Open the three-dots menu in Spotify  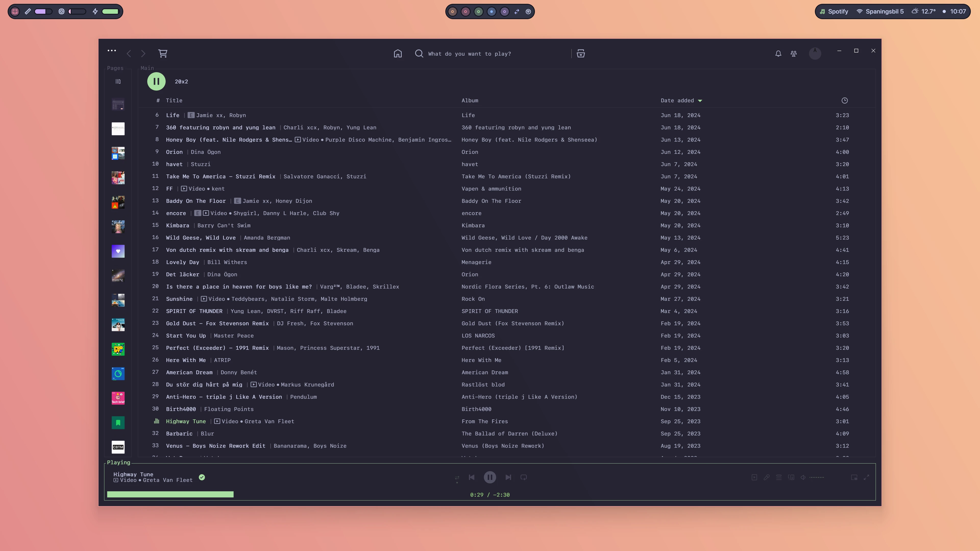[x=112, y=51]
